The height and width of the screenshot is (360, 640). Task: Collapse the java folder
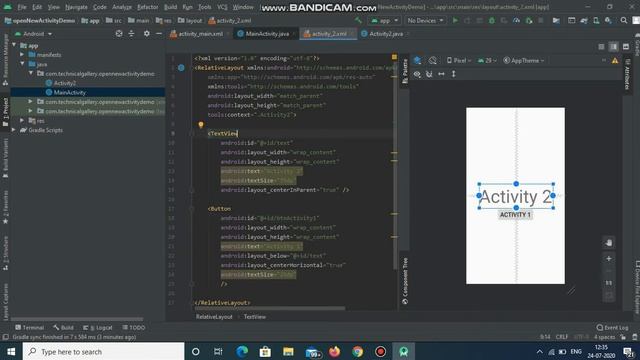pos(22,64)
